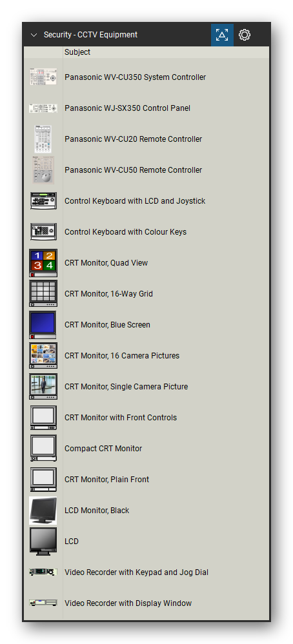Pick the 16 Camera Pictures monitor icon
293x644 pixels.
(x=43, y=356)
